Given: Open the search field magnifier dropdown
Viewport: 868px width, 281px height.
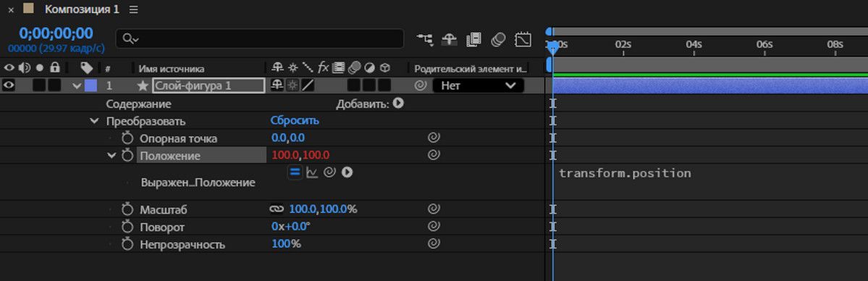Looking at the screenshot, I should [130, 38].
